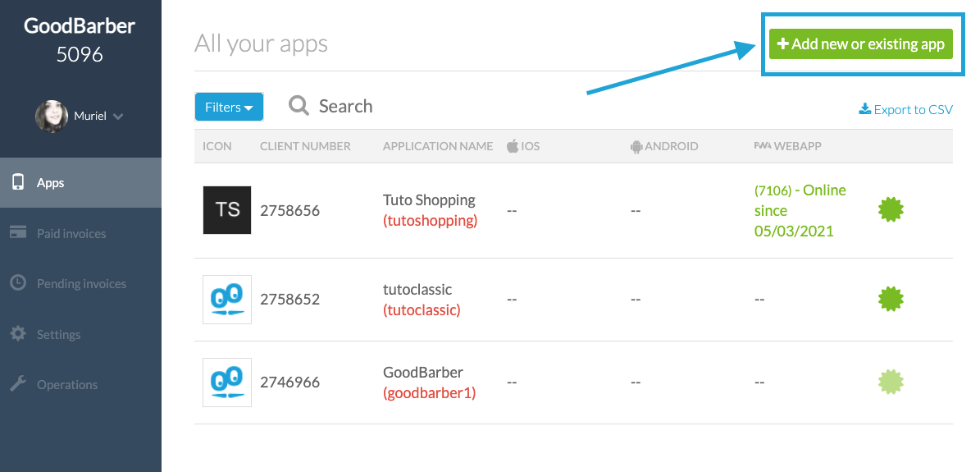Click the search magnifier icon
This screenshot has height=472, width=980.
click(x=299, y=106)
